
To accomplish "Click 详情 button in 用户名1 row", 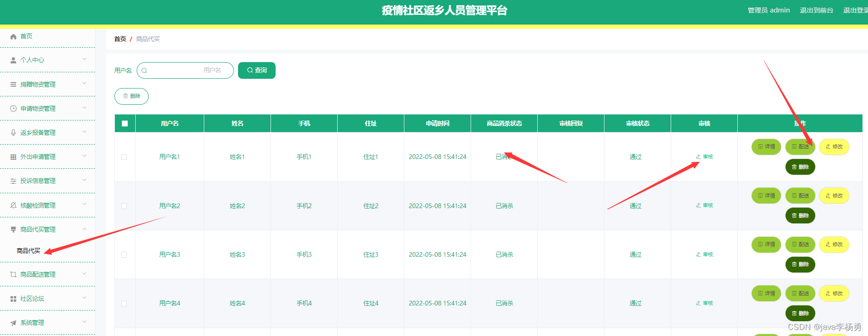I will coord(766,146).
